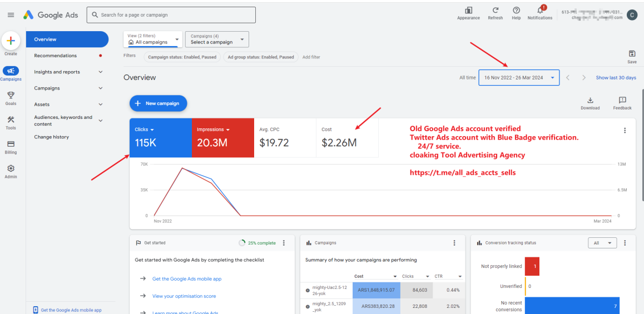The height and width of the screenshot is (314, 644).
Task: Open the account avatar C
Action: click(x=631, y=15)
